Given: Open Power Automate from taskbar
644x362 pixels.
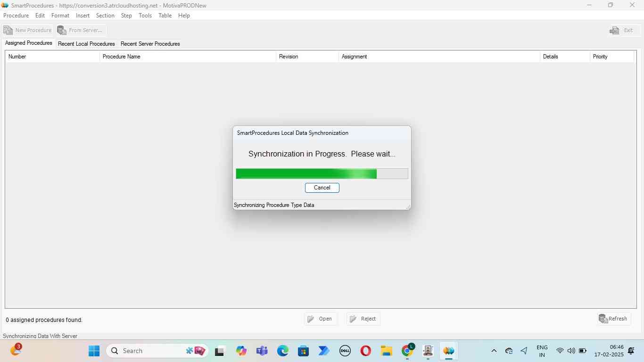Looking at the screenshot, I should (x=324, y=351).
